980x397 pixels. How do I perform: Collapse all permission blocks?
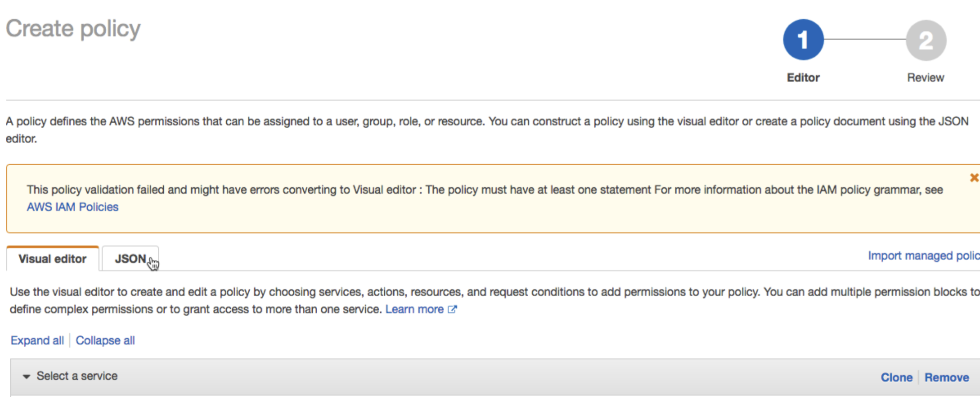tap(105, 340)
